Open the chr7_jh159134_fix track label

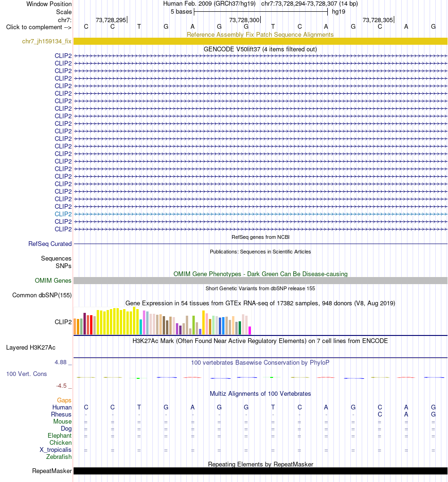point(47,41)
